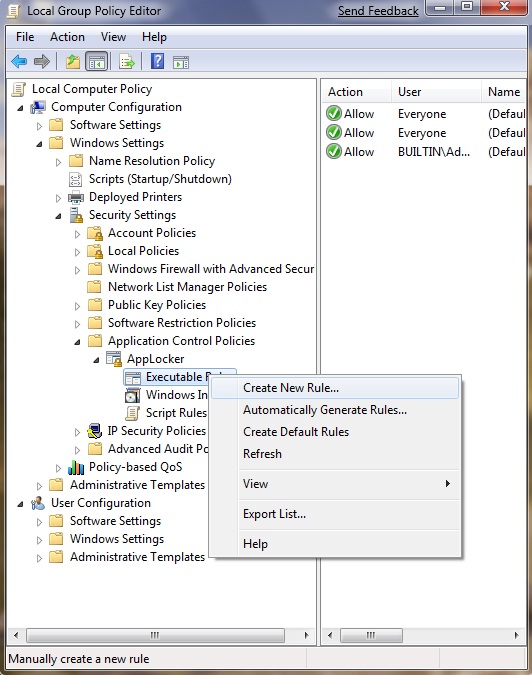The image size is (532, 675).
Task: Click the Export List toolbar icon
Action: 127,62
